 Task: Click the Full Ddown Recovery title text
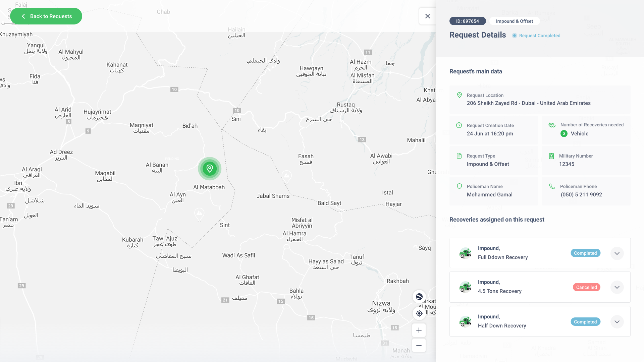click(503, 257)
